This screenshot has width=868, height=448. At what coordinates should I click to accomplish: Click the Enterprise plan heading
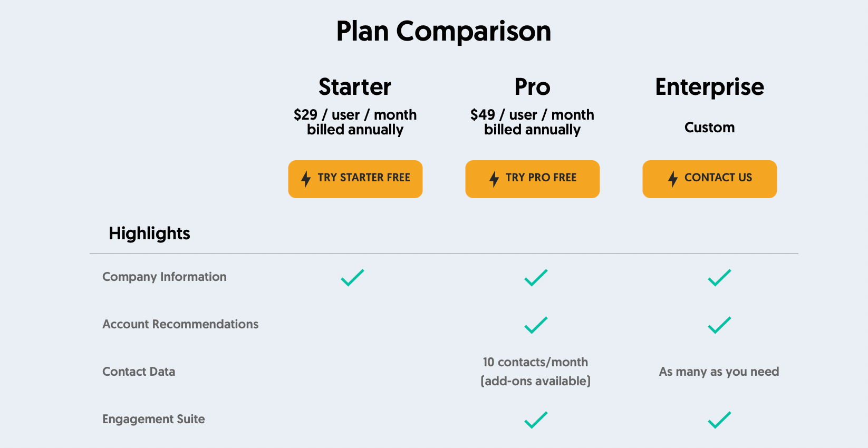tap(710, 87)
